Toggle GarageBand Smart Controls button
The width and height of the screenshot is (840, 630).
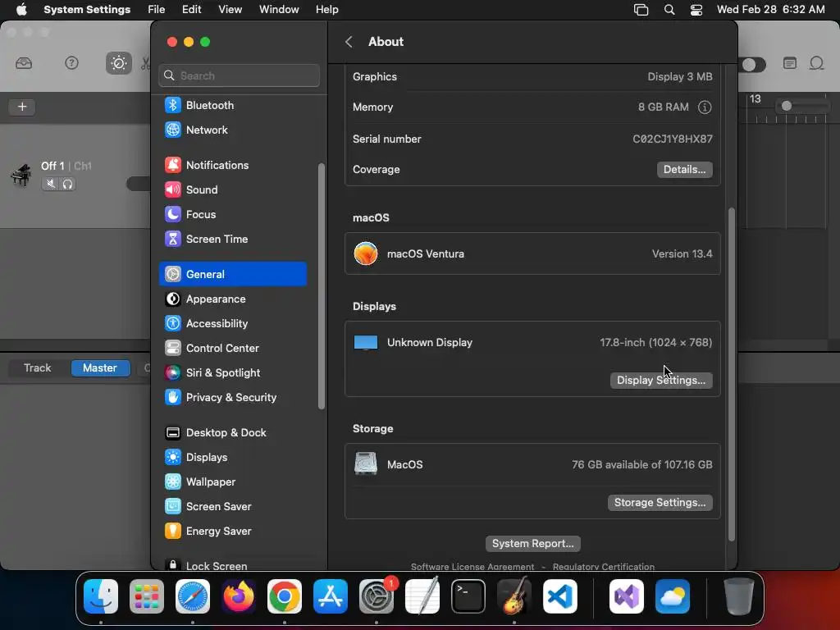118,63
